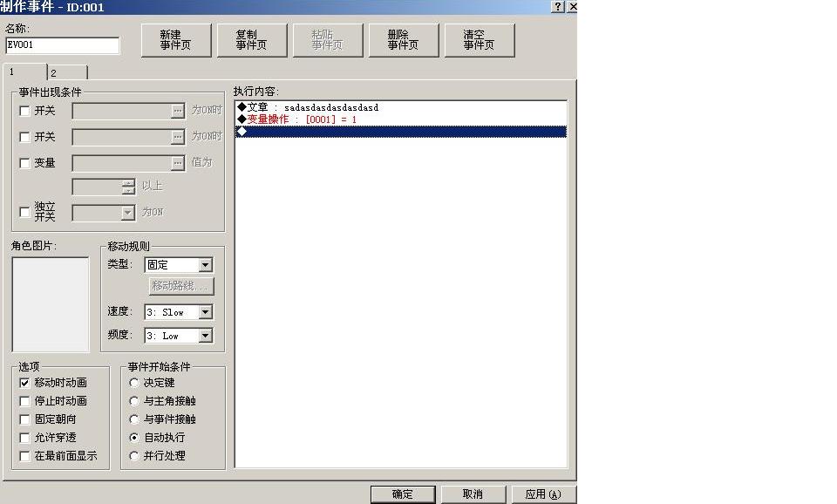
Task: Click the 清空事件页 button
Action: click(479, 40)
